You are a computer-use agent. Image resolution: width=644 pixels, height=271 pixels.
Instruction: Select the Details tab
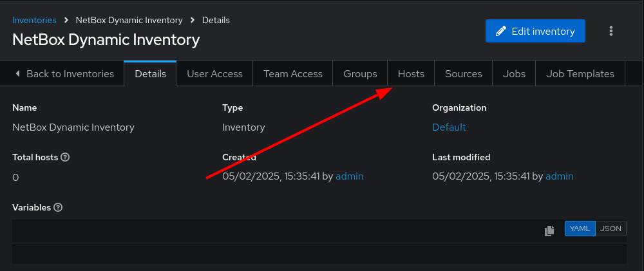pyautogui.click(x=150, y=74)
